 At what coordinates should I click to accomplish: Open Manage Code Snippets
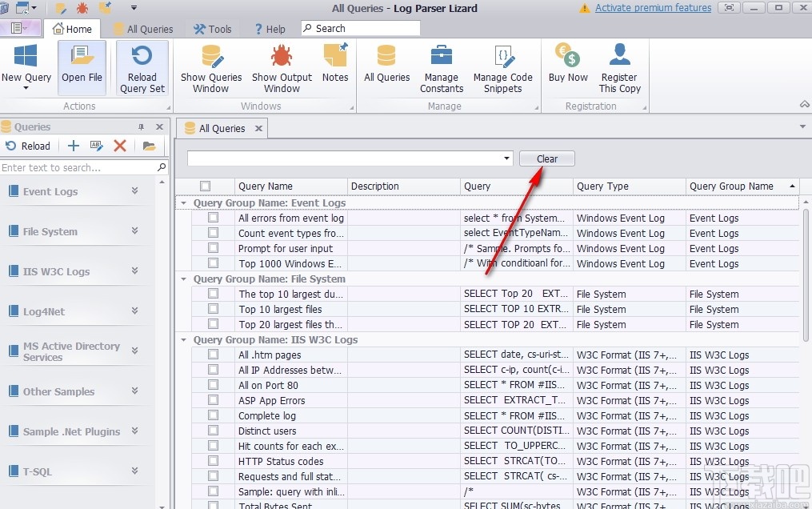pyautogui.click(x=503, y=69)
